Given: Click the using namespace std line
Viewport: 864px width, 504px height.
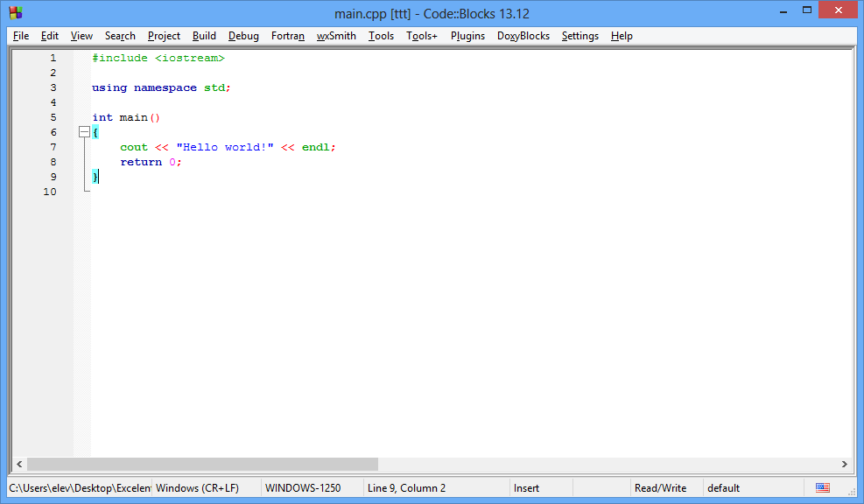Looking at the screenshot, I should click(x=161, y=87).
